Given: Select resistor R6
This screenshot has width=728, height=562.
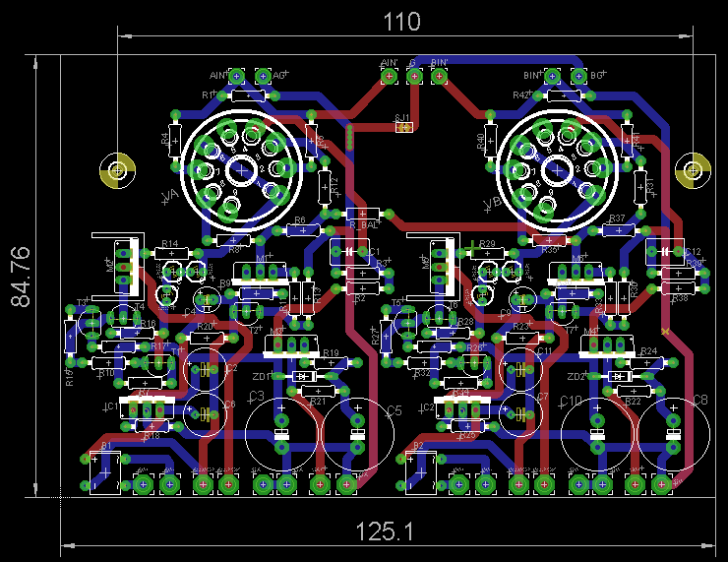Looking at the screenshot, I should [303, 230].
